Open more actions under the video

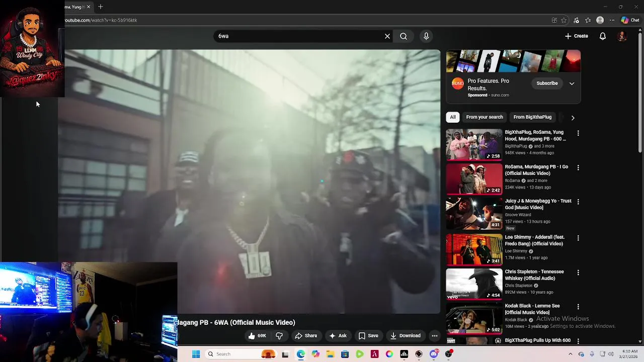(x=435, y=336)
